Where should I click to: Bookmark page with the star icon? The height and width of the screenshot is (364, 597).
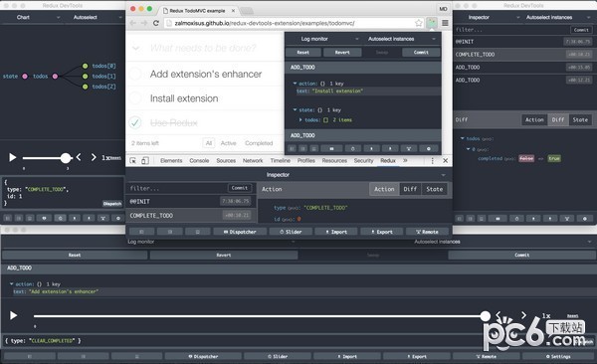[x=419, y=23]
